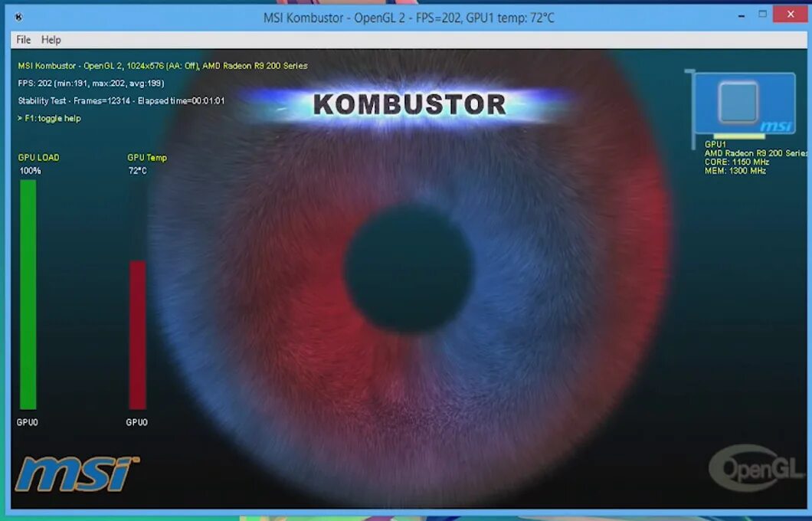812x521 pixels.
Task: Click the '72°C' temperature value under GPU Temp
Action: tap(138, 171)
